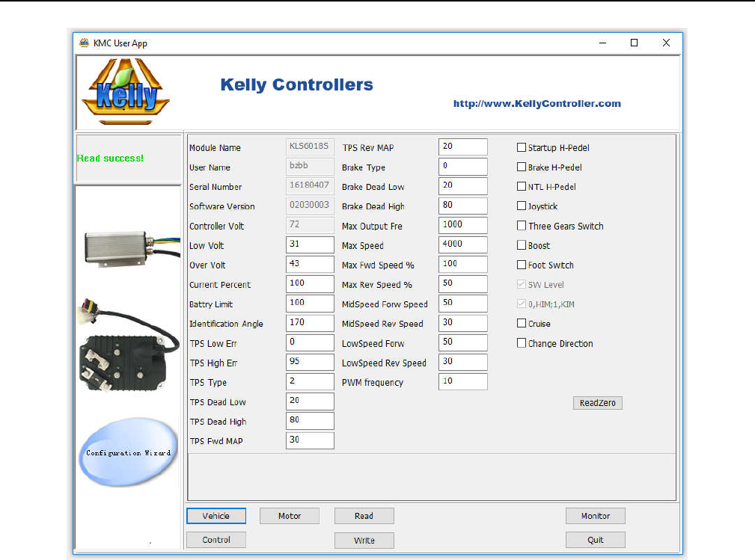
Task: Open the Configuration Wizard bubble
Action: [x=129, y=452]
